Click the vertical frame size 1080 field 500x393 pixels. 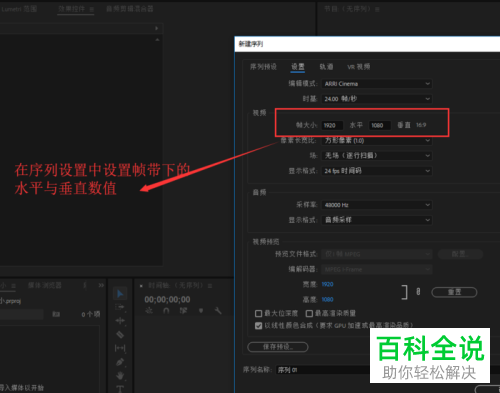380,125
